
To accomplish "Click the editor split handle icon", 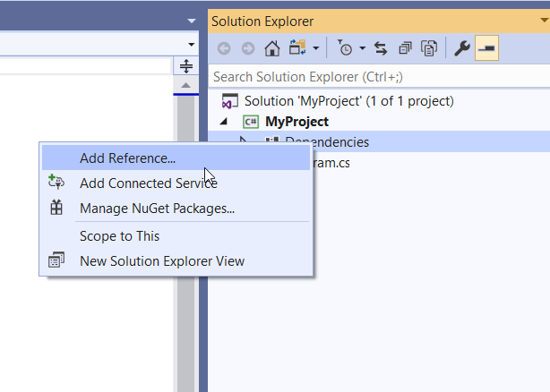I will (186, 66).
